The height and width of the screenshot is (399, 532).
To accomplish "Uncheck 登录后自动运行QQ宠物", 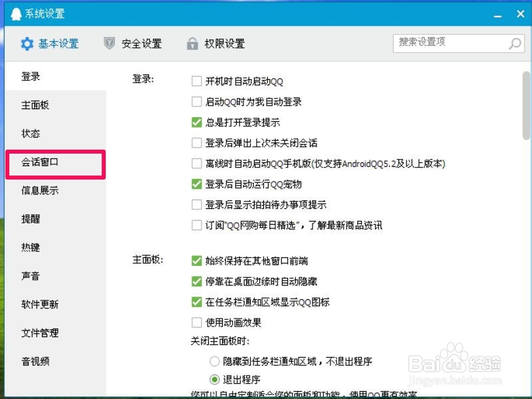I will (x=197, y=184).
